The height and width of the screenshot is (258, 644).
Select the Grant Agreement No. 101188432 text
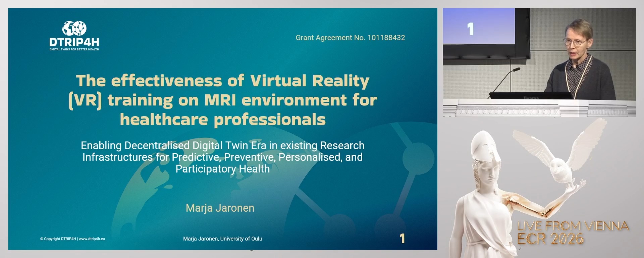[350, 38]
